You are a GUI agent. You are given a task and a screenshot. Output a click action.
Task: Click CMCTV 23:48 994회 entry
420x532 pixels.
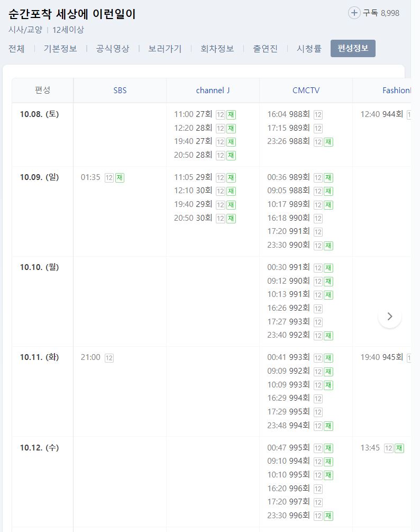(x=300, y=426)
